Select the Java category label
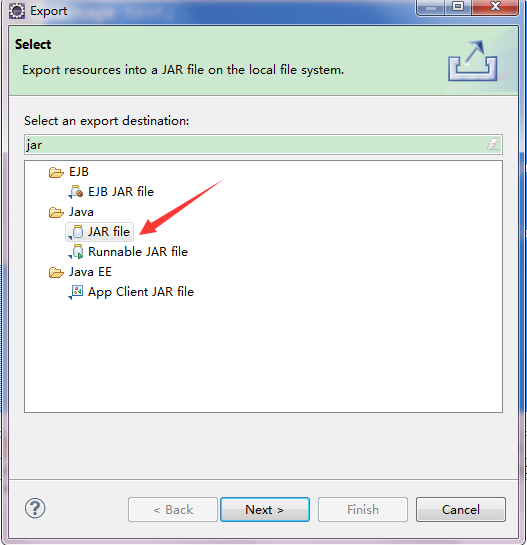The image size is (527, 545). (81, 212)
